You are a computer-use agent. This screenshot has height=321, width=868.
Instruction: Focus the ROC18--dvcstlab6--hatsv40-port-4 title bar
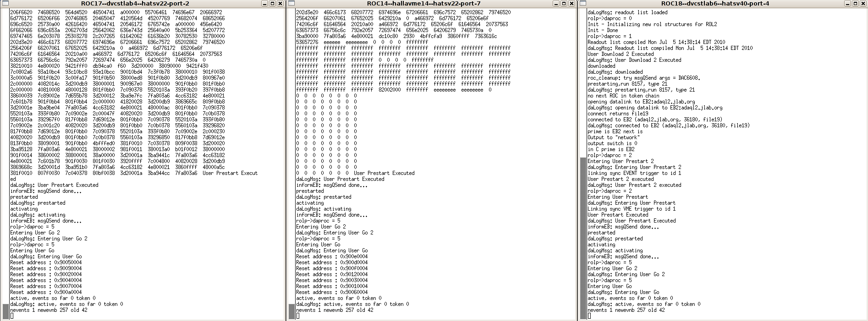coord(715,4)
